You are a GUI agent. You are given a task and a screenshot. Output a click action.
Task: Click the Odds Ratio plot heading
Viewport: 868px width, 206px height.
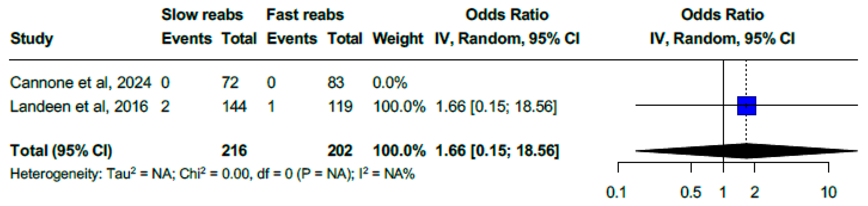(722, 15)
